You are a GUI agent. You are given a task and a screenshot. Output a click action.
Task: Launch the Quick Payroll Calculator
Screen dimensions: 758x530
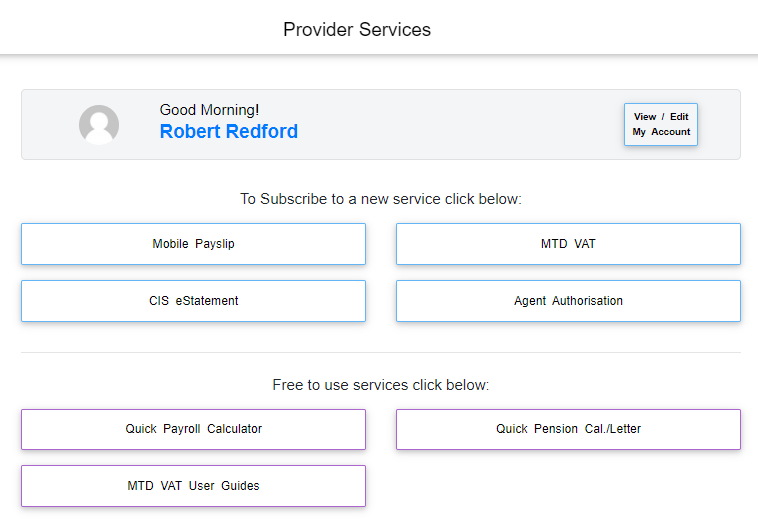[x=193, y=429]
